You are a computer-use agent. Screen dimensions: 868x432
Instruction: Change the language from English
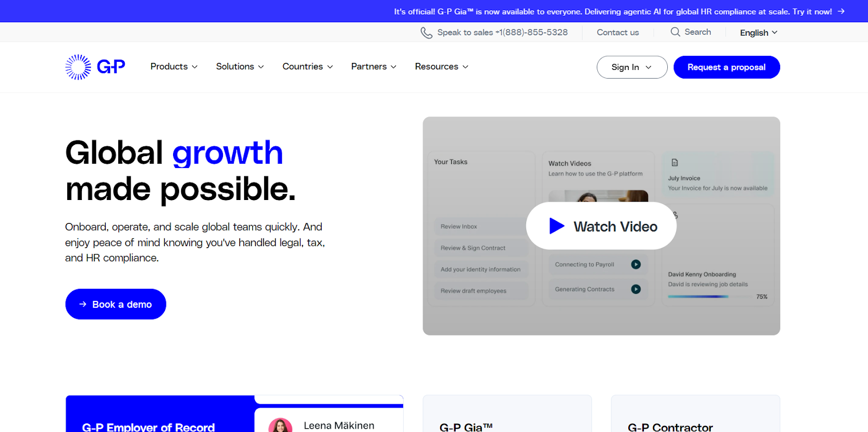[x=758, y=33]
